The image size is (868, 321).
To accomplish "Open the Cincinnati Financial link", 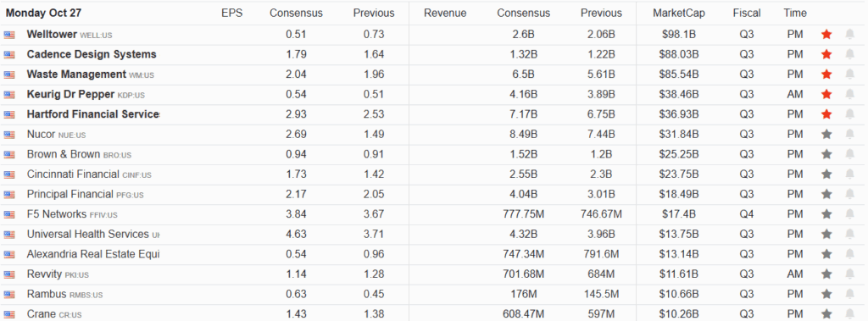I will pos(73,174).
